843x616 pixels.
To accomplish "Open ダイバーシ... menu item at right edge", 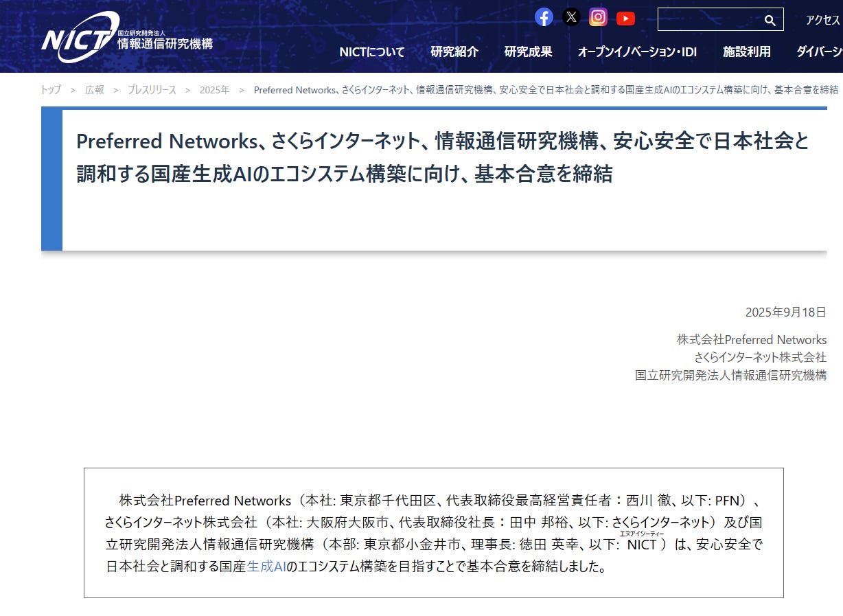I will click(820, 52).
